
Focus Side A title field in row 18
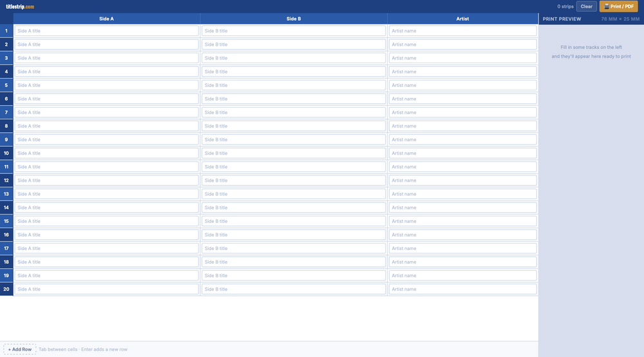click(106, 261)
